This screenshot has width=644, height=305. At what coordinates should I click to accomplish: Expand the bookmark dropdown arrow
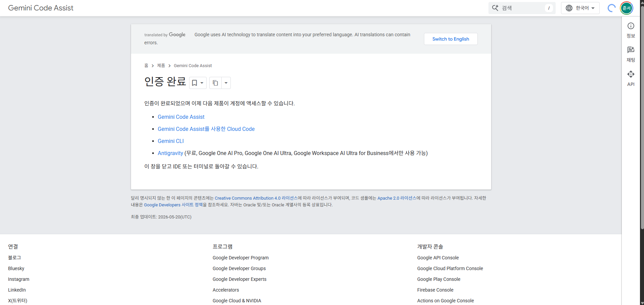pyautogui.click(x=202, y=83)
